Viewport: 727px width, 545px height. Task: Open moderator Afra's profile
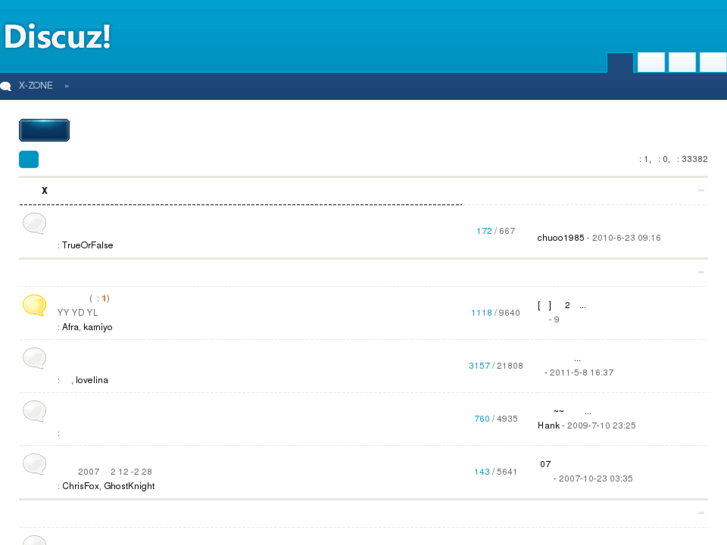coord(70,327)
